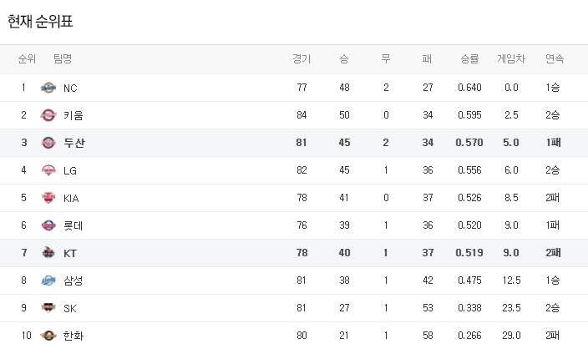Click the 삼성 team logo icon
Screen dimensions: 588x364
pos(48,281)
